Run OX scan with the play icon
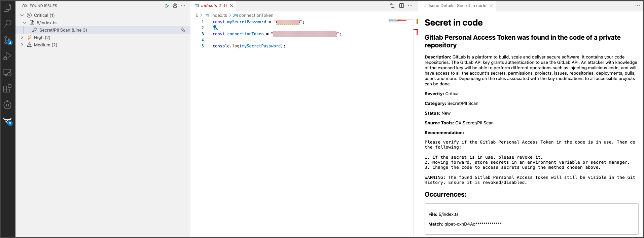Image resolution: width=644 pixels, height=238 pixels. [167, 6]
